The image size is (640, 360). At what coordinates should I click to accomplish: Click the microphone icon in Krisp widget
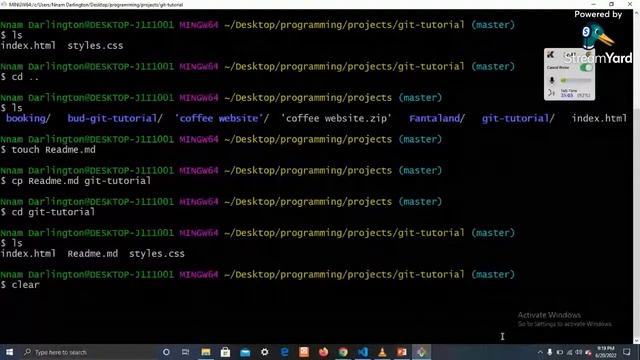552,80
